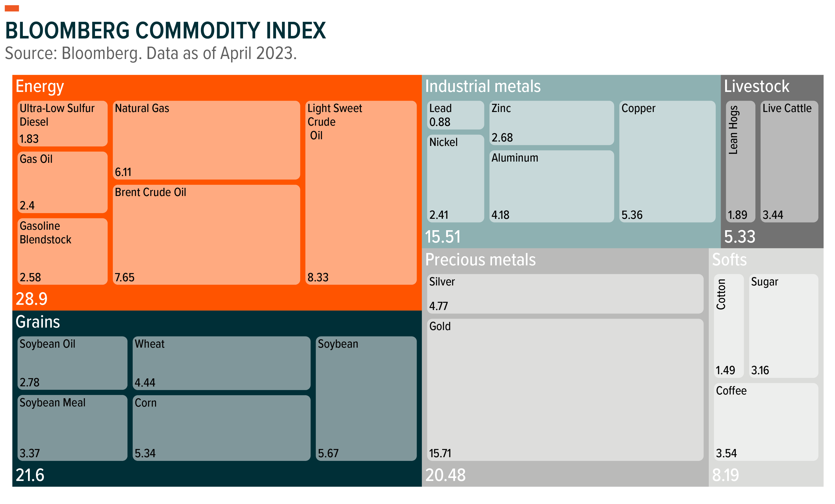Image resolution: width=835 pixels, height=504 pixels.
Task: Click the Gas Oil value 2.4
Action: tap(27, 206)
